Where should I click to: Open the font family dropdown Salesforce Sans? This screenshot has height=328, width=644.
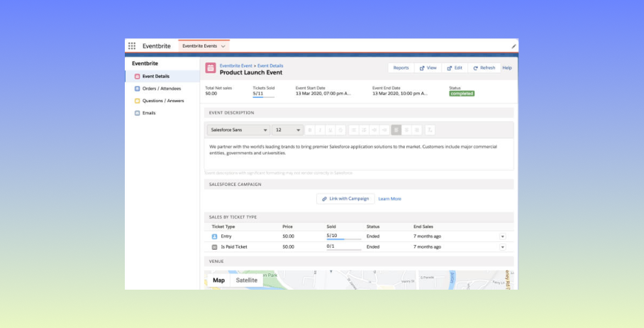pos(238,130)
